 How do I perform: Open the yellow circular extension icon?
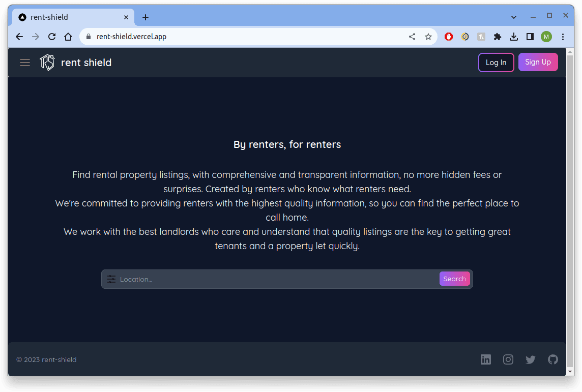coord(464,36)
